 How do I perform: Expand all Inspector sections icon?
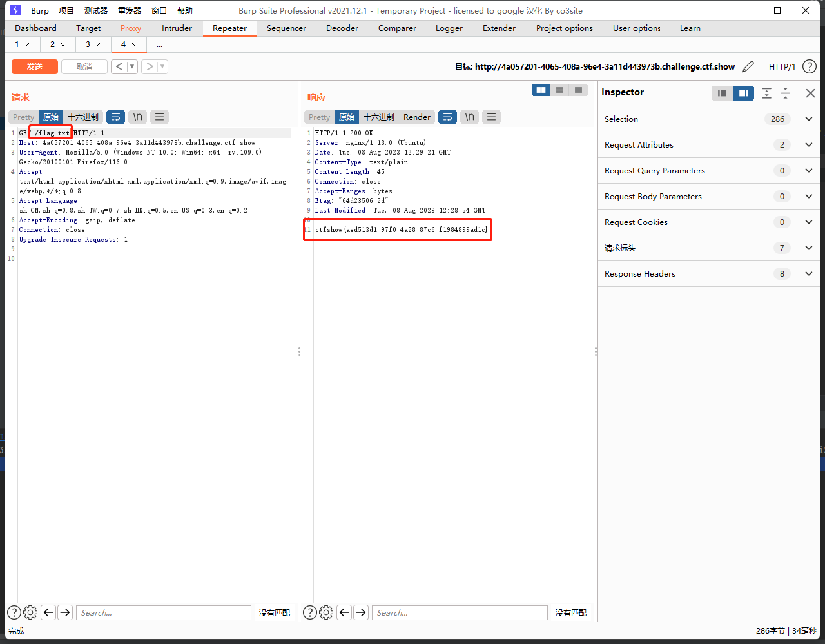coord(766,93)
